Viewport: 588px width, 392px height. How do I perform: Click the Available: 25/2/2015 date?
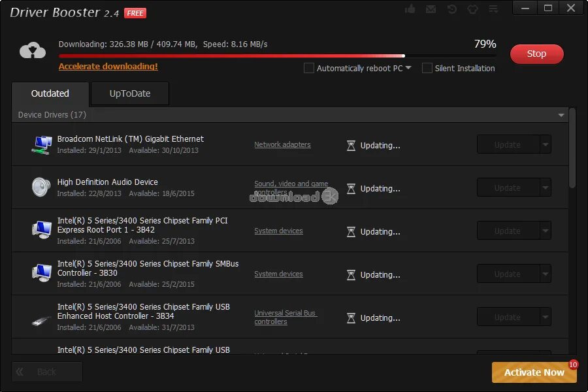(x=161, y=284)
